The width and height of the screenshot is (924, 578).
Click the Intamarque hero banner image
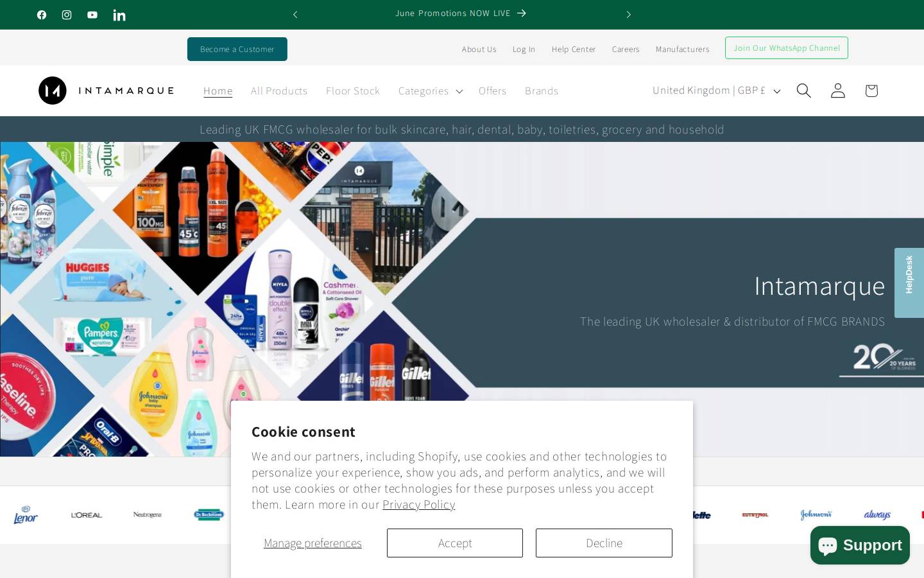[x=462, y=299]
